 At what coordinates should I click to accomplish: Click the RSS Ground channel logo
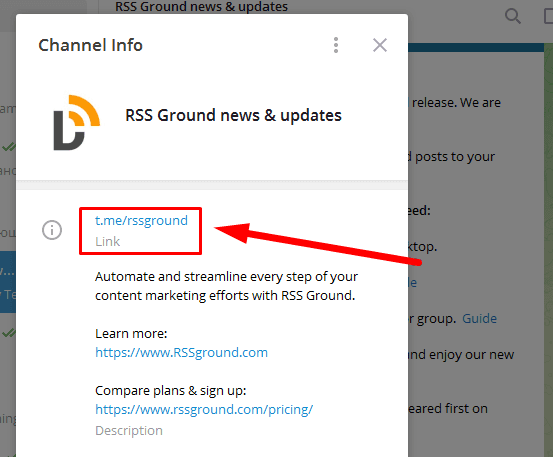77,122
